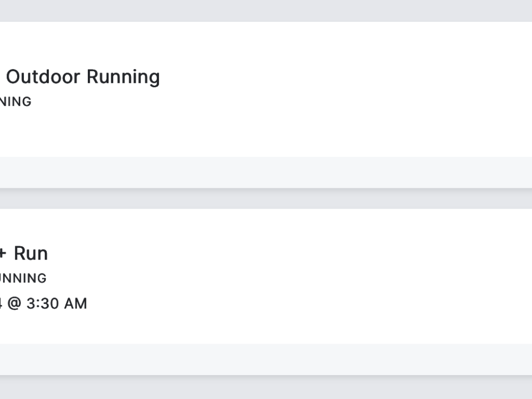Click the gray strip above Outdoor Running card
Viewport: 532px width, 399px height.
click(x=266, y=11)
